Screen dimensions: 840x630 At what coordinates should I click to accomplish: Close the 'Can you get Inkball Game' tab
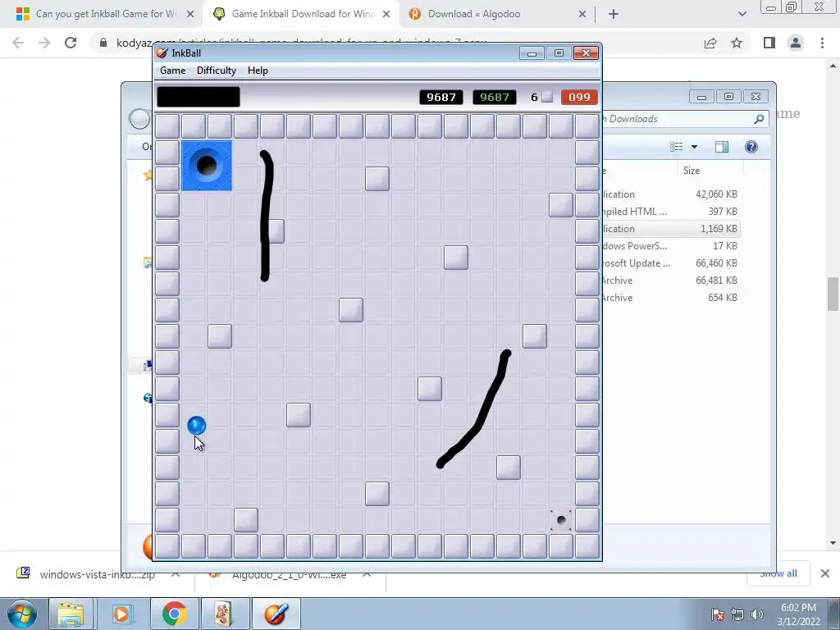coord(190,14)
